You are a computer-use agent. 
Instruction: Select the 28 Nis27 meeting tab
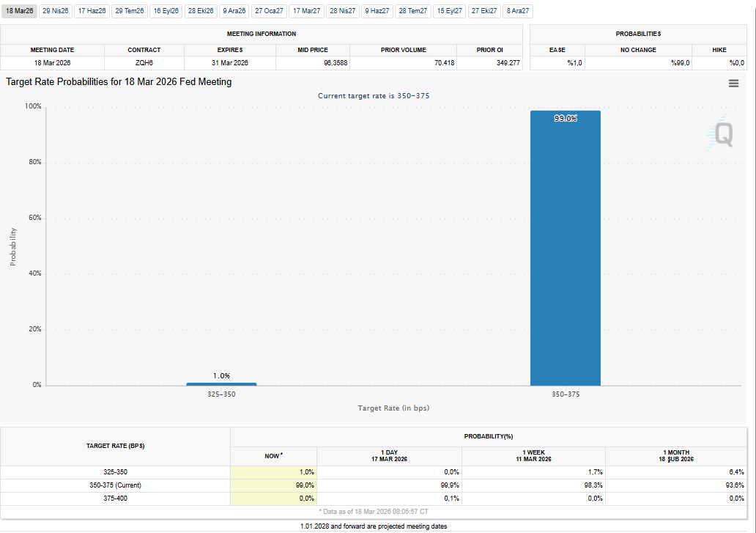pyautogui.click(x=342, y=11)
